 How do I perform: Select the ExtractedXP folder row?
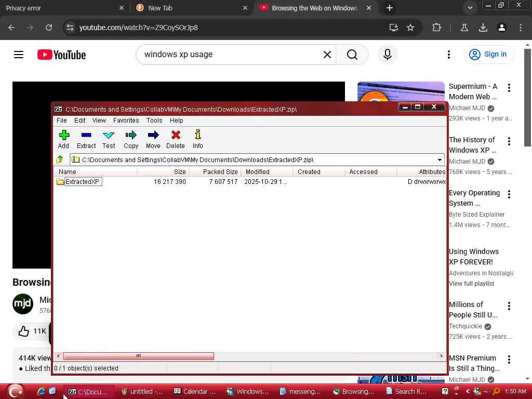(250, 182)
